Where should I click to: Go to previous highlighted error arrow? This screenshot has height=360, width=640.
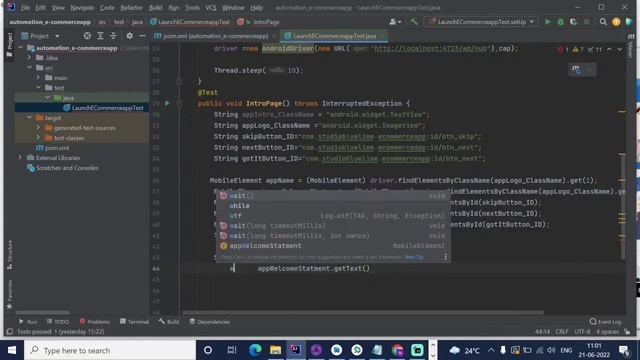609,49
